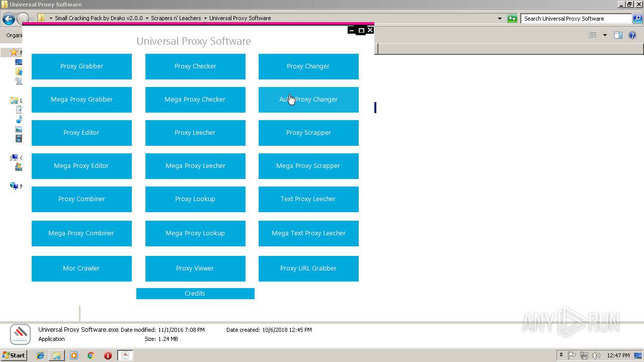Show the Credits
Screen dimensions: 644x362
pos(195,294)
